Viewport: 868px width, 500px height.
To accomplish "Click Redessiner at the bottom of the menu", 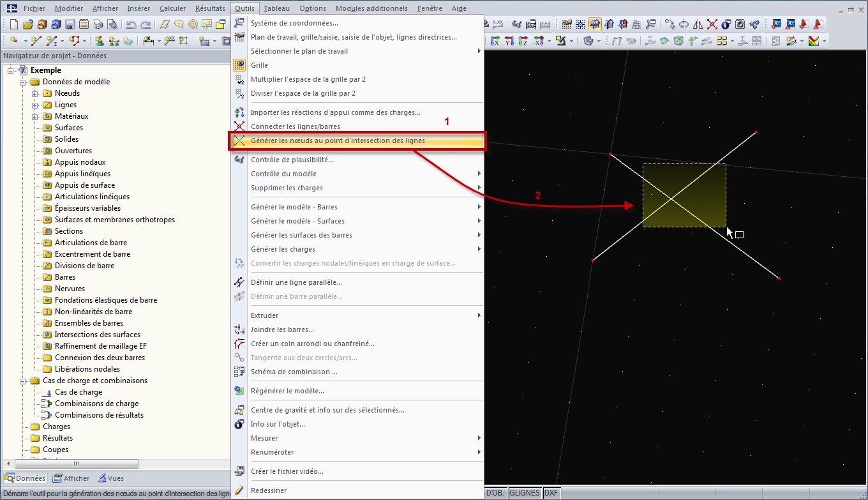I will pos(357,490).
